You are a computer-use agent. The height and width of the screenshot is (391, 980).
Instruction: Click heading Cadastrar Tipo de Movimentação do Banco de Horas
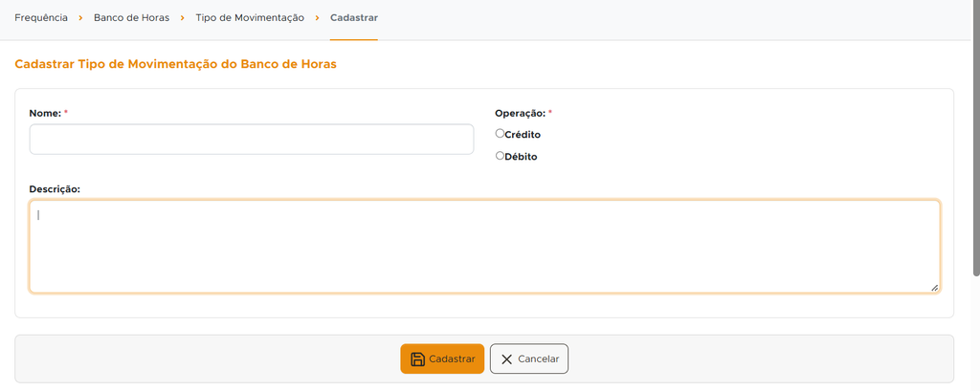point(176,64)
